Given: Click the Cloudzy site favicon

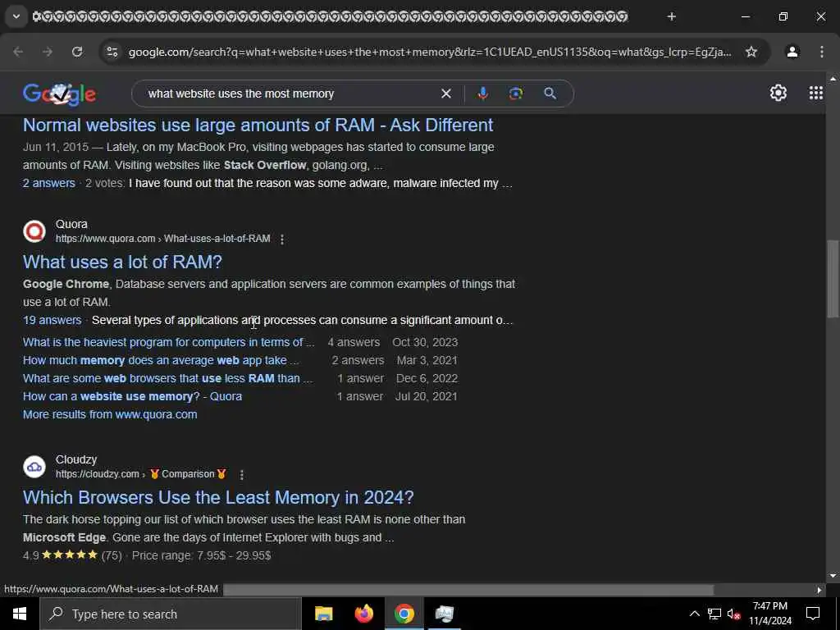Looking at the screenshot, I should (34, 467).
